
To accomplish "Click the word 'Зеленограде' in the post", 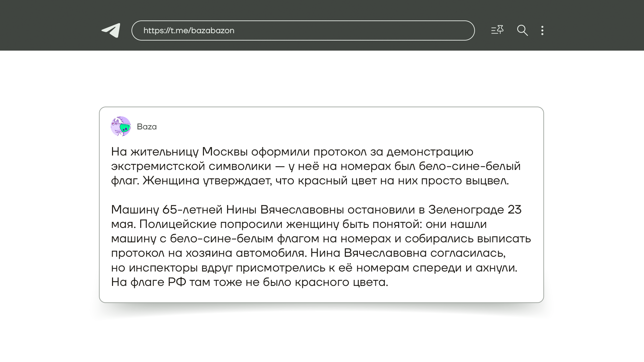I will point(466,210).
